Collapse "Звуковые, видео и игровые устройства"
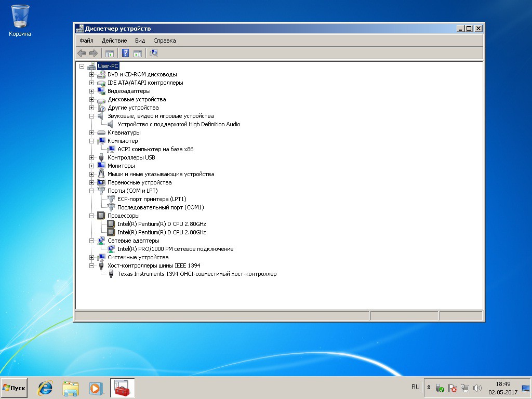532x399 pixels. 91,116
